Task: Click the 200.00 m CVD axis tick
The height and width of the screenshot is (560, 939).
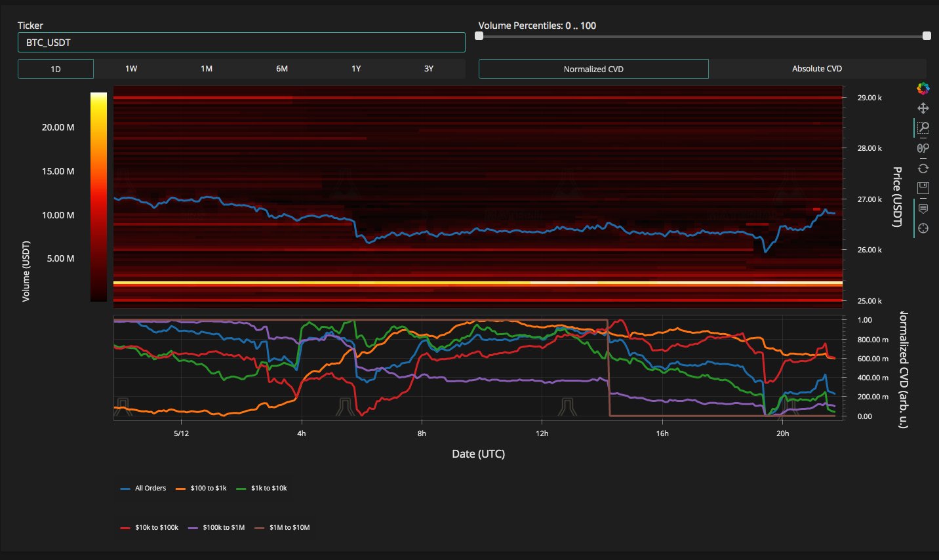Action: pyautogui.click(x=873, y=397)
